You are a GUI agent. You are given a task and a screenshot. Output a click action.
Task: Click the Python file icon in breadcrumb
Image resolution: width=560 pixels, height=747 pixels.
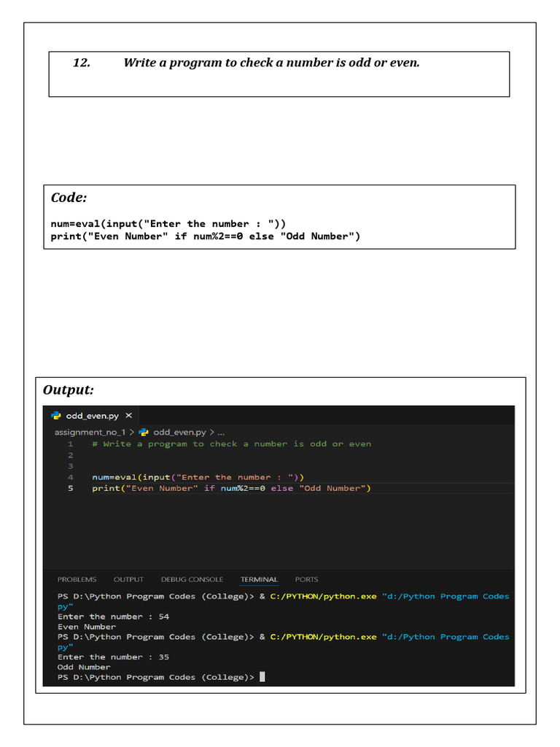[144, 433]
